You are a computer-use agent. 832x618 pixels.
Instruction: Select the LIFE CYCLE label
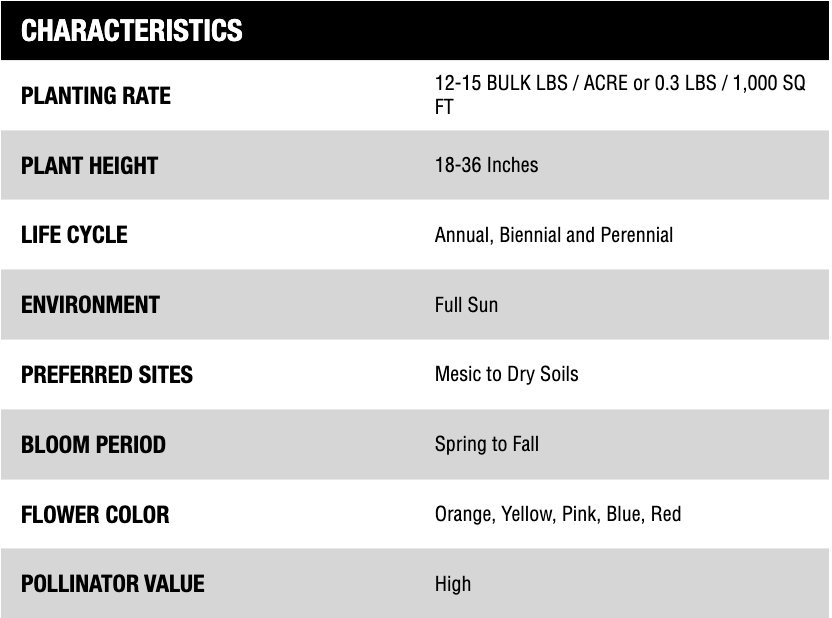coord(74,235)
